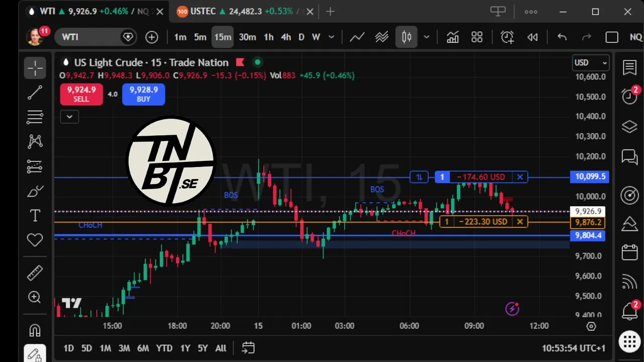
Task: Add a symbol to compare
Action: pyautogui.click(x=151, y=37)
